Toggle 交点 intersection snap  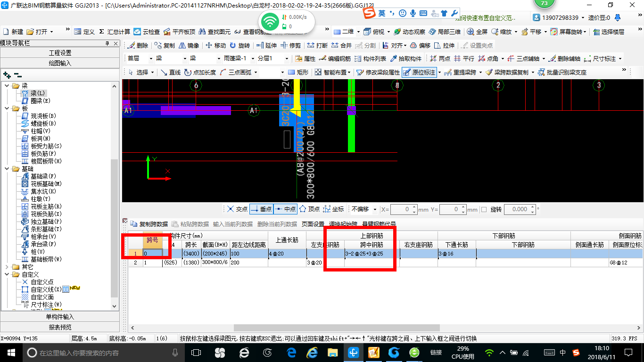click(x=237, y=209)
